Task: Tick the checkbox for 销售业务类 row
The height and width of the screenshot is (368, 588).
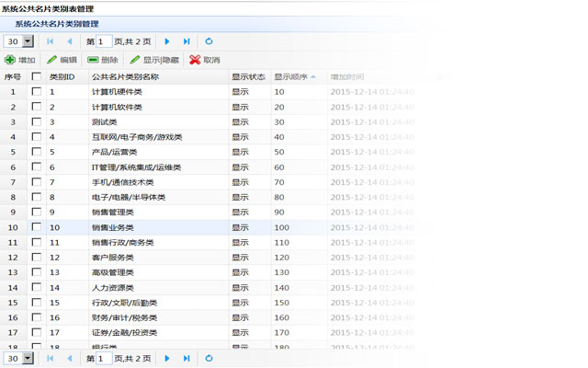Action: pyautogui.click(x=37, y=227)
